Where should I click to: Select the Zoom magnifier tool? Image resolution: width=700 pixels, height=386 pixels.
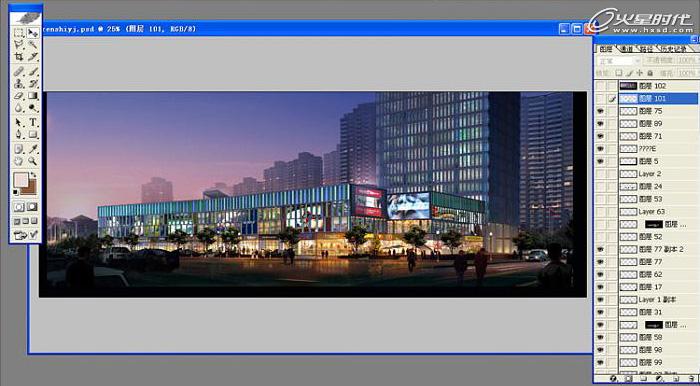pos(33,161)
